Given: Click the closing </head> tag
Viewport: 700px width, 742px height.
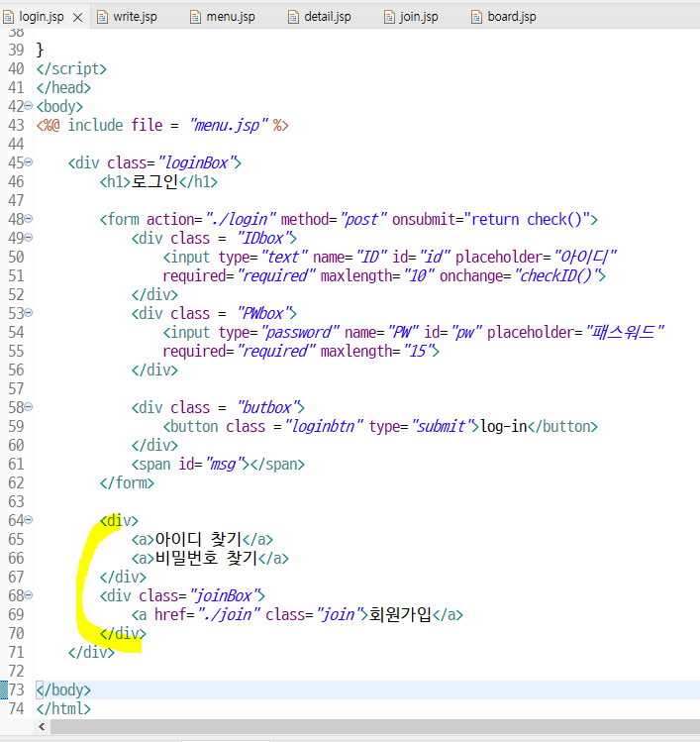Looking at the screenshot, I should tap(63, 87).
